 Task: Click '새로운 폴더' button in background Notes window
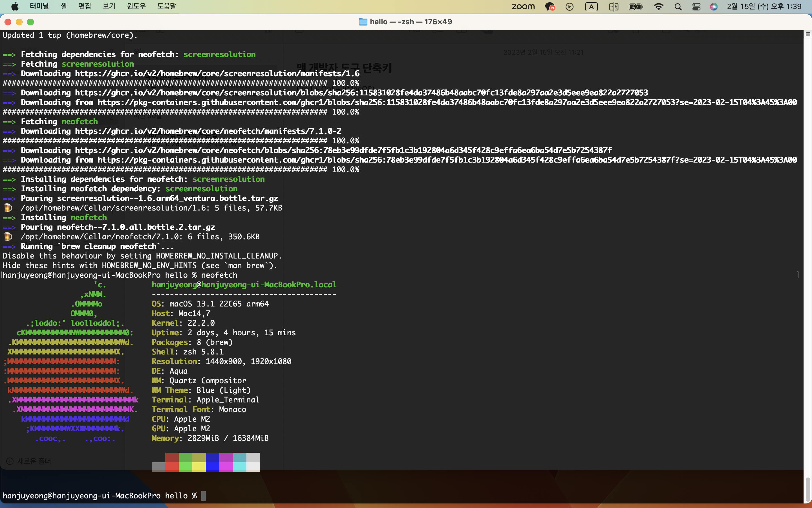point(29,461)
